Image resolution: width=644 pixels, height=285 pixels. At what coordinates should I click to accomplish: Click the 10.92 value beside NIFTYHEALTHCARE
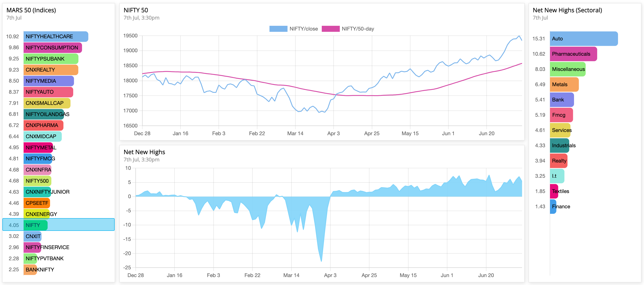pyautogui.click(x=12, y=37)
